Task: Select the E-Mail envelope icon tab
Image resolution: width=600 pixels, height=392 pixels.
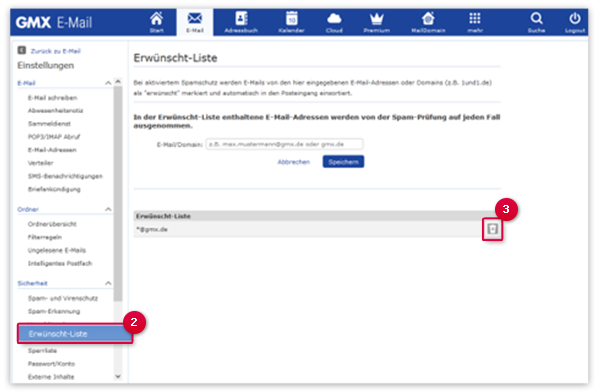Action: [195, 22]
